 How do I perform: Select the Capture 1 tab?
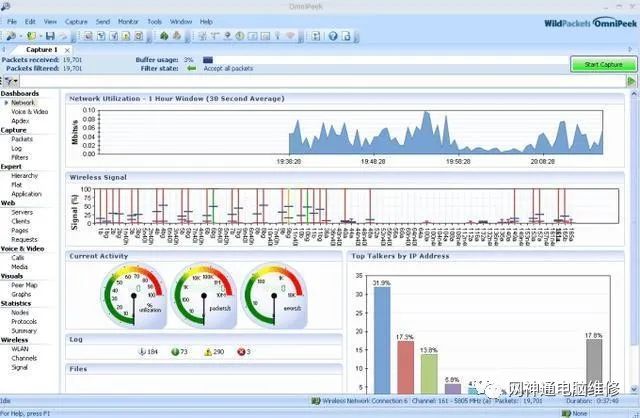[x=42, y=50]
